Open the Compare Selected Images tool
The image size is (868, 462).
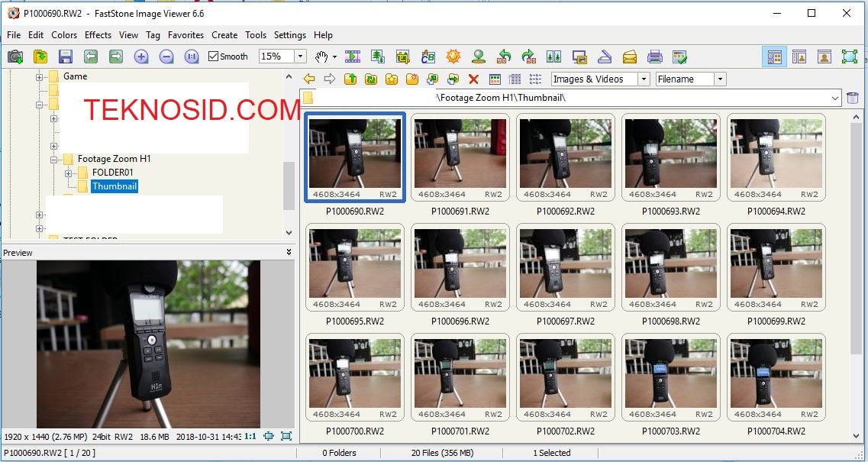pyautogui.click(x=553, y=57)
